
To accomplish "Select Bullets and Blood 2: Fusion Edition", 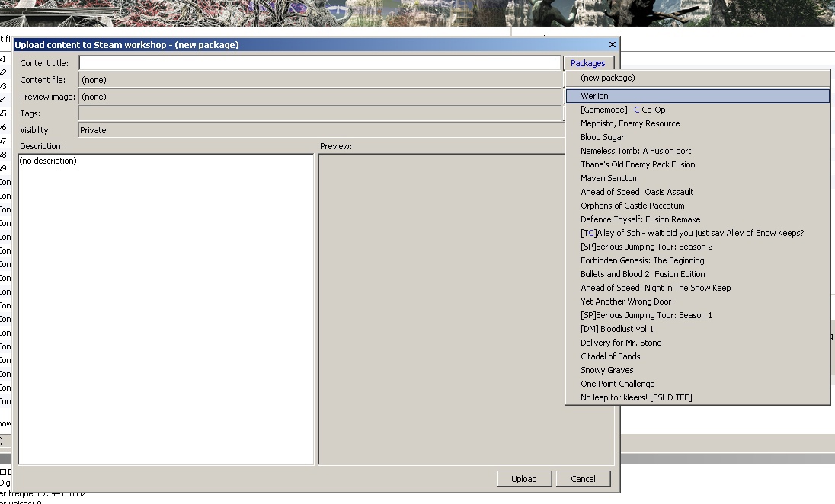I will pos(698,274).
